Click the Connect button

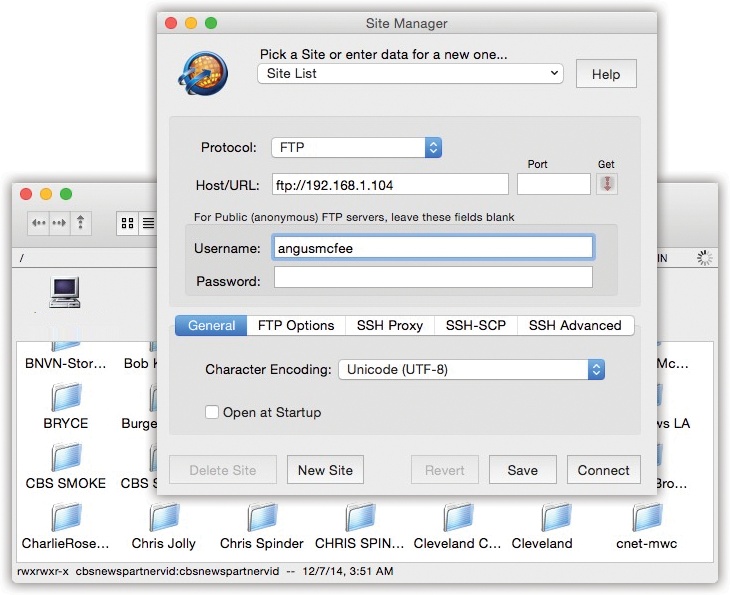pyautogui.click(x=604, y=470)
